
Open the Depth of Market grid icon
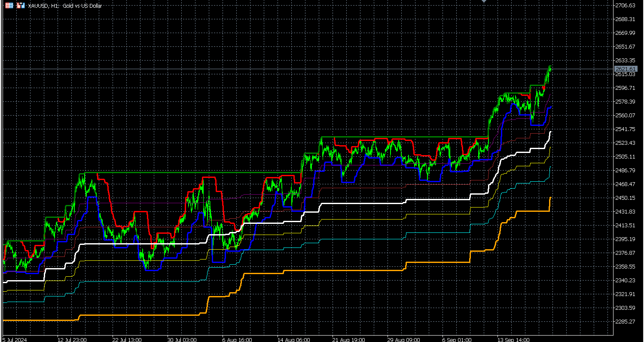(9, 5)
